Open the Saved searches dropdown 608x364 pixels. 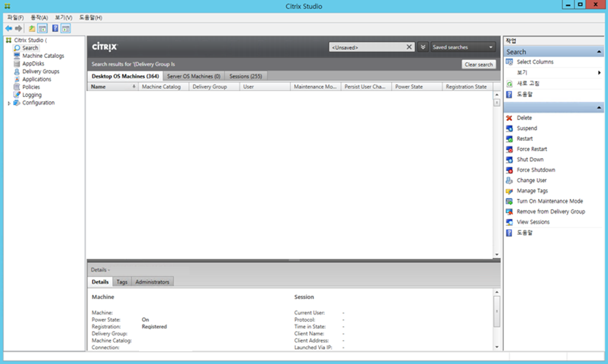click(463, 47)
